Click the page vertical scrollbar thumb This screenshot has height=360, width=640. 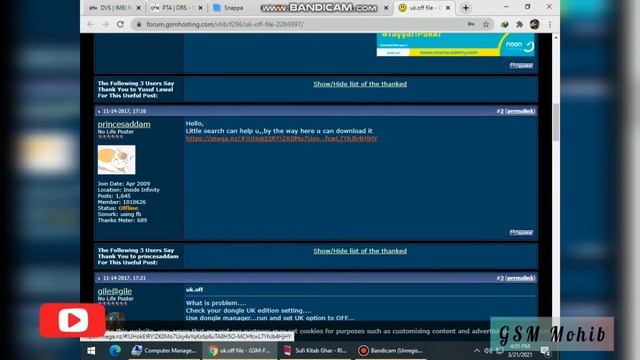click(556, 122)
